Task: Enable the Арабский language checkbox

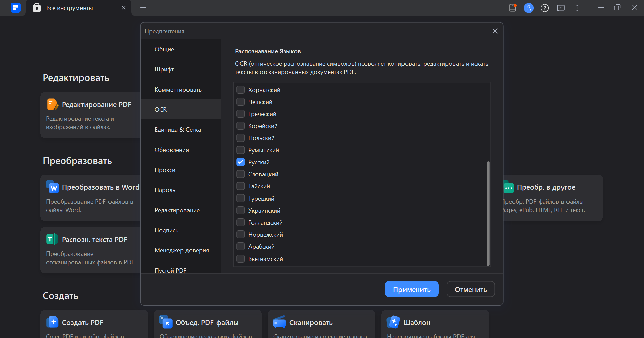Action: 240,246
